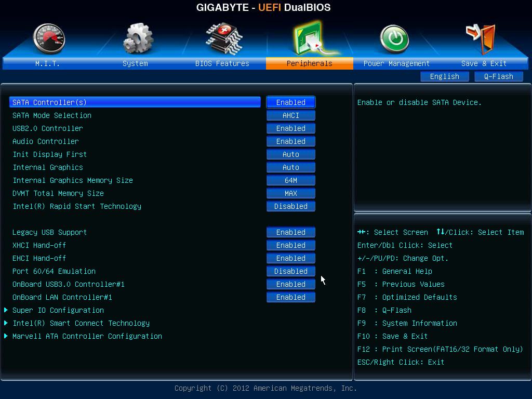Image resolution: width=532 pixels, height=399 pixels.
Task: Select the USB2.0 Controller label
Action: coord(47,128)
